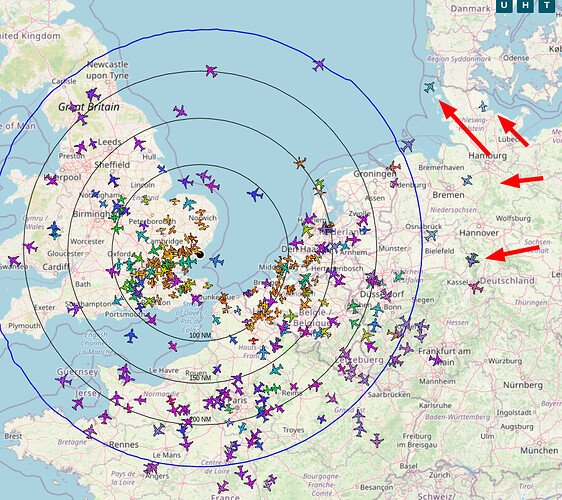Select the salmon-colored aircraft east of Groningen

pyautogui.click(x=393, y=167)
